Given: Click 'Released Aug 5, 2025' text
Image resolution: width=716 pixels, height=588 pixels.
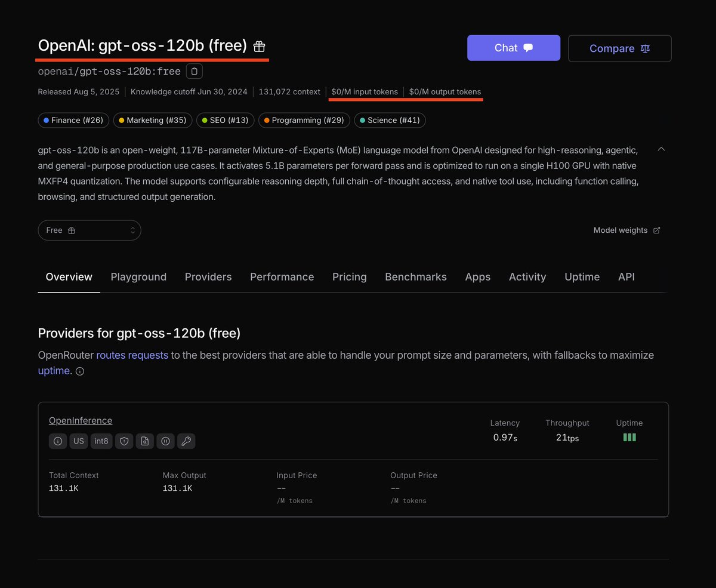Looking at the screenshot, I should [x=79, y=92].
